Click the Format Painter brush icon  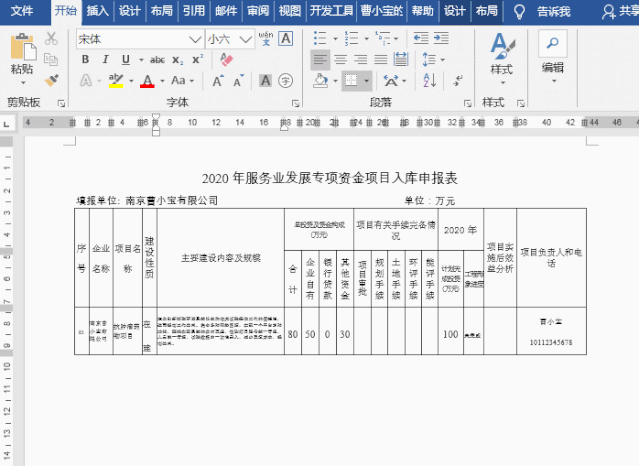coord(51,78)
